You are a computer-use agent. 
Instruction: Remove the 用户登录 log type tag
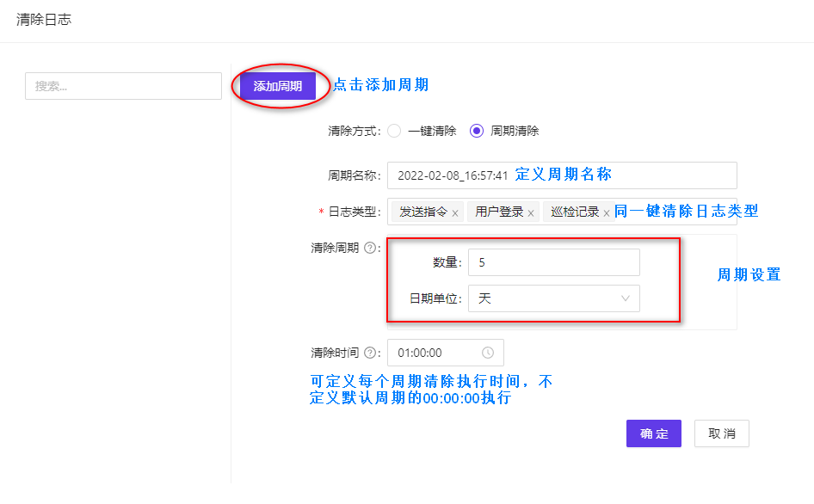(x=530, y=212)
